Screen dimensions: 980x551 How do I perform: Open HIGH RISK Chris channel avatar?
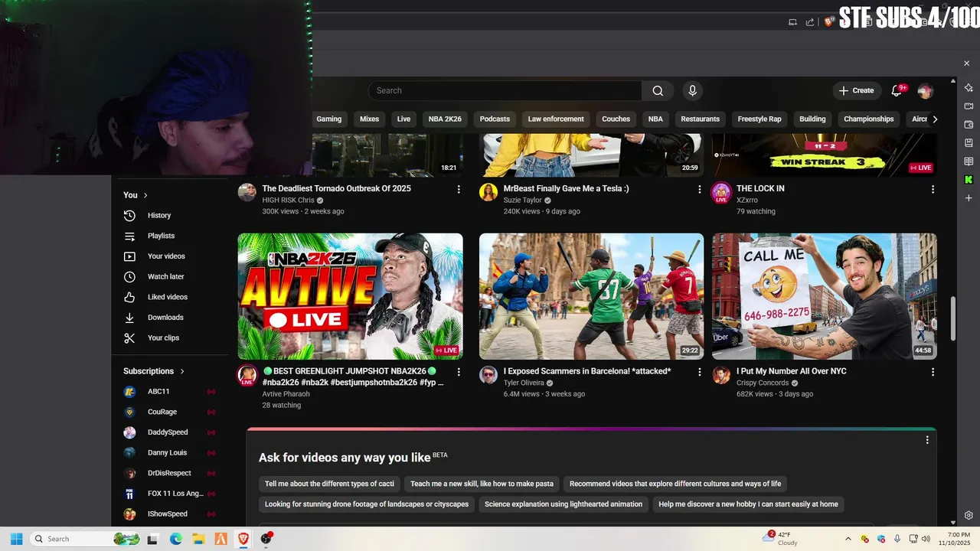click(x=247, y=192)
